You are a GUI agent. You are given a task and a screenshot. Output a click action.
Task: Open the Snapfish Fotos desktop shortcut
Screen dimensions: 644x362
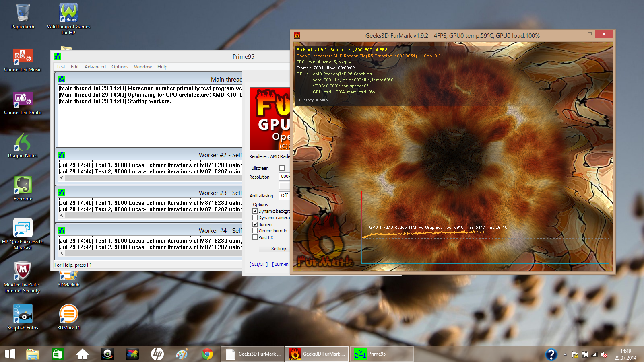[x=23, y=317]
